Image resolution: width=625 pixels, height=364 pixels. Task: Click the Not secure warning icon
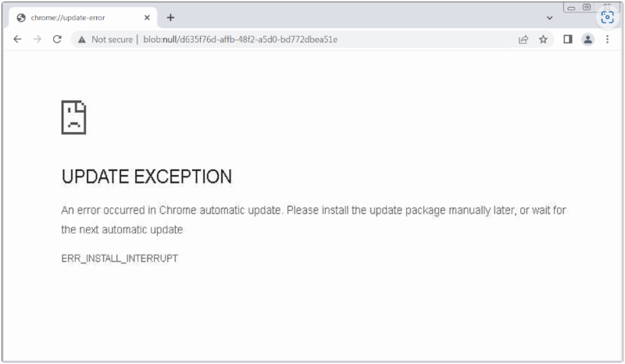tap(81, 39)
